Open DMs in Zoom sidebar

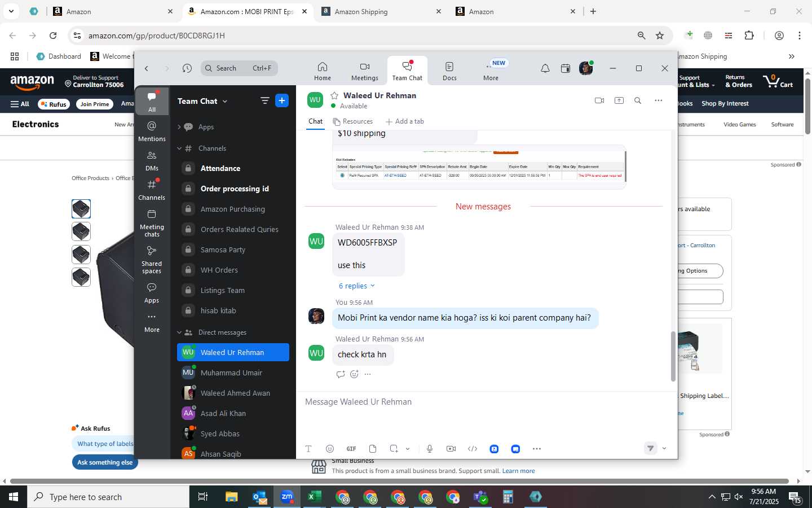click(152, 160)
